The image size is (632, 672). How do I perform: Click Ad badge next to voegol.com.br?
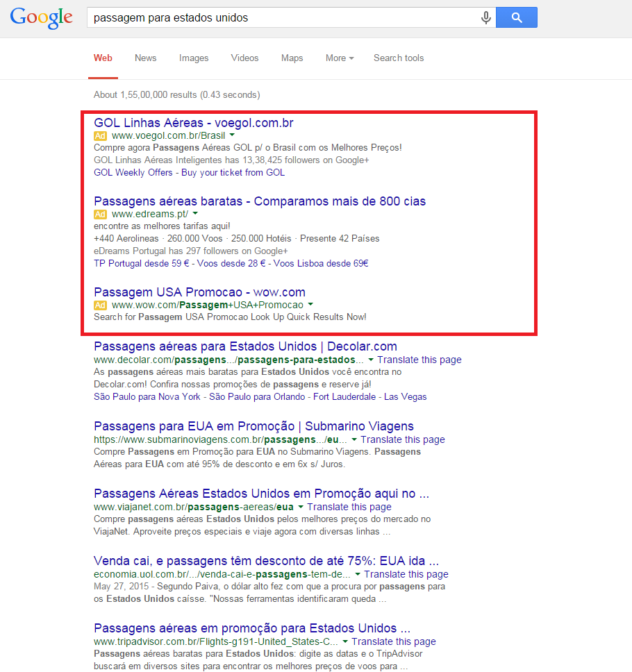point(100,136)
